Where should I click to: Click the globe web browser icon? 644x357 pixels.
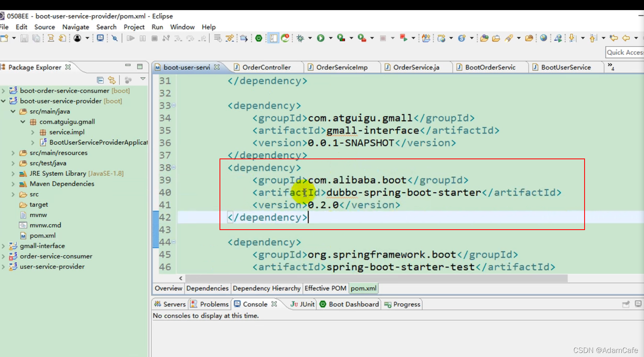point(544,38)
